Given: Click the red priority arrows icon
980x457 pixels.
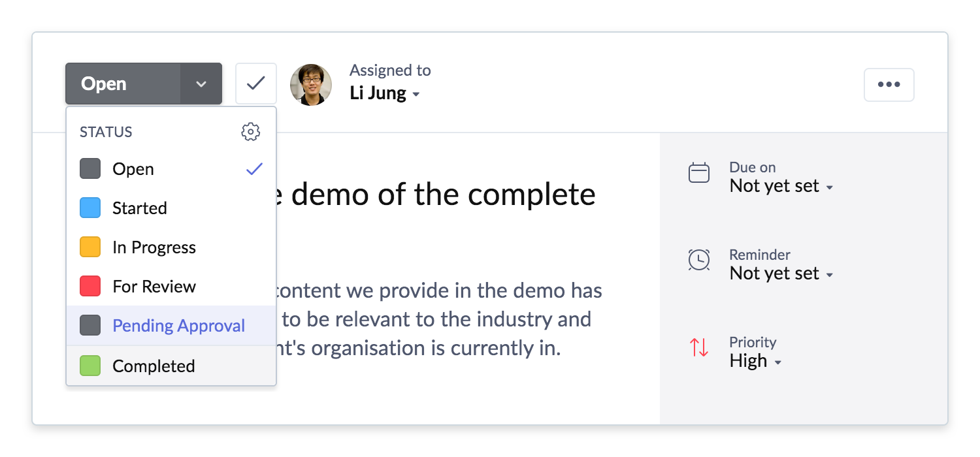Looking at the screenshot, I should (x=699, y=347).
